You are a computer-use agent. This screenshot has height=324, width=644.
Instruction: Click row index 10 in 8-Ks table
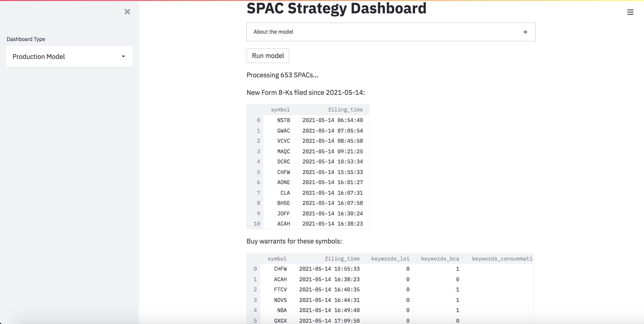pos(257,224)
